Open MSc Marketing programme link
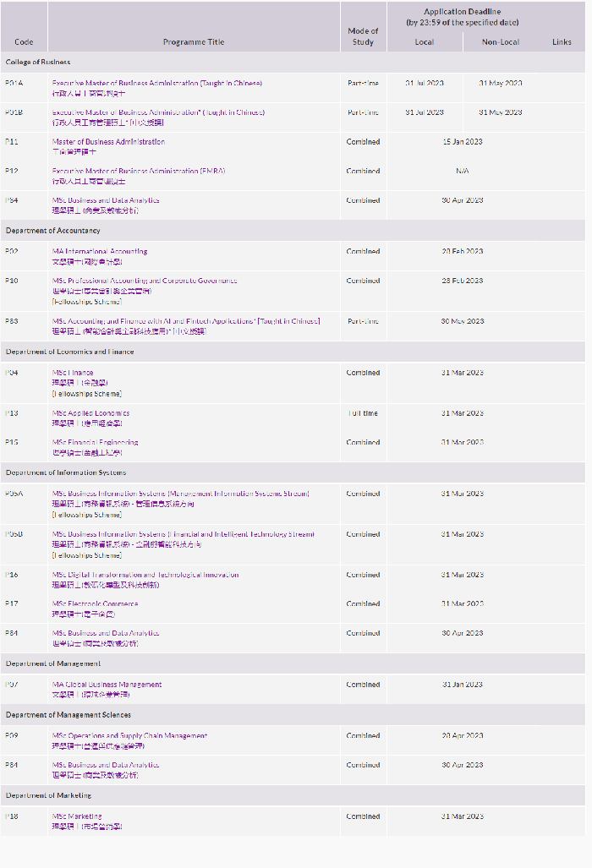This screenshot has width=592, height=868. pos(77,816)
